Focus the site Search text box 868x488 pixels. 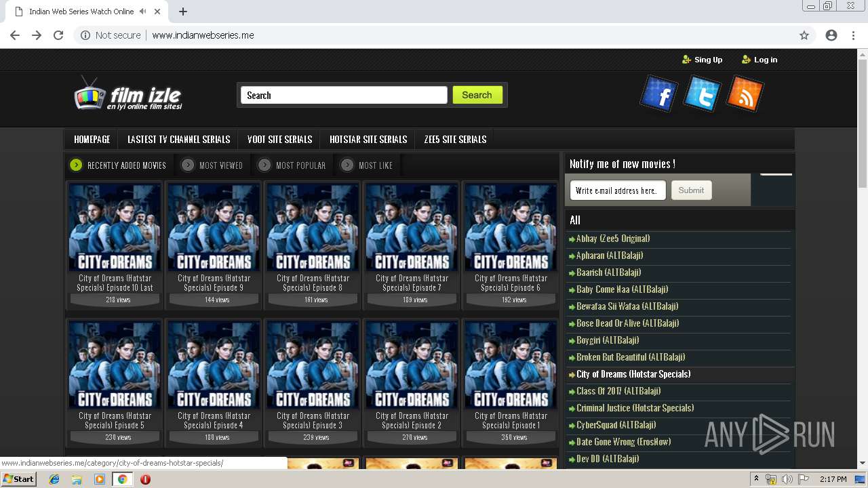coord(344,95)
